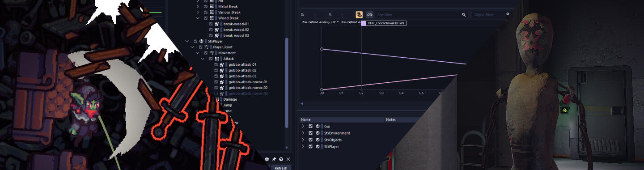Open the help question mark icon

tap(281, 159)
